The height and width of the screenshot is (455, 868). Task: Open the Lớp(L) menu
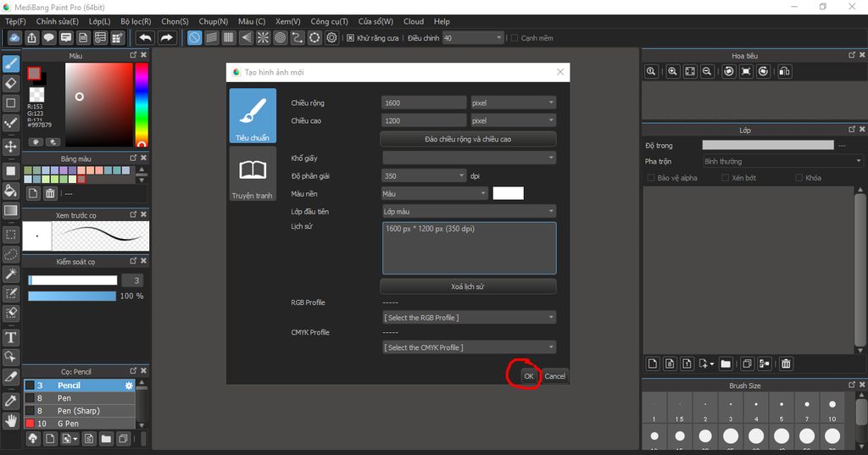pyautogui.click(x=100, y=21)
